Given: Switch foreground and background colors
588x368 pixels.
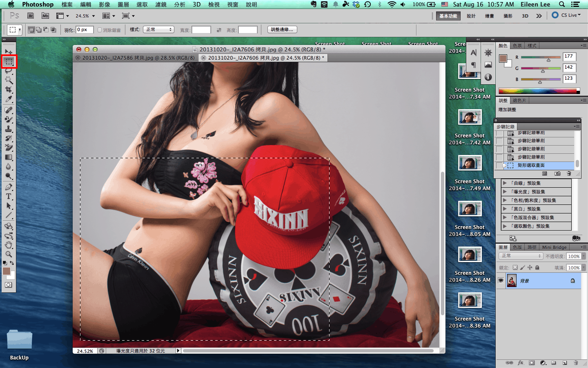Looking at the screenshot, I should point(12,263).
